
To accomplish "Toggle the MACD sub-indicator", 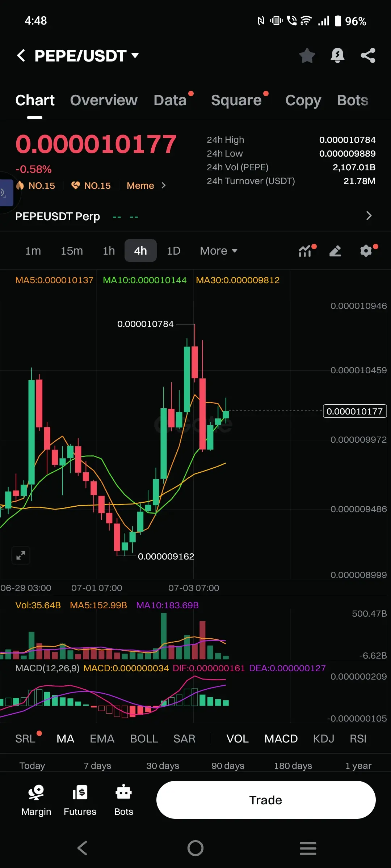I will pos(281,739).
